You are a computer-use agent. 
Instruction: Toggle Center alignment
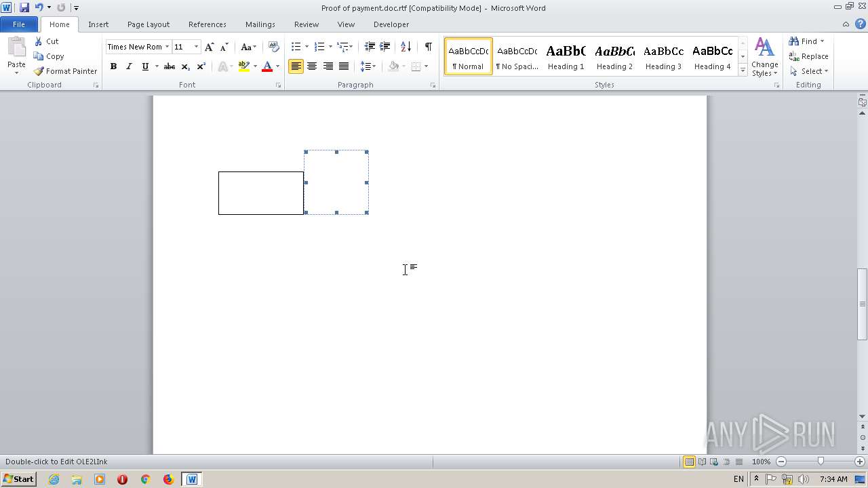coord(312,66)
